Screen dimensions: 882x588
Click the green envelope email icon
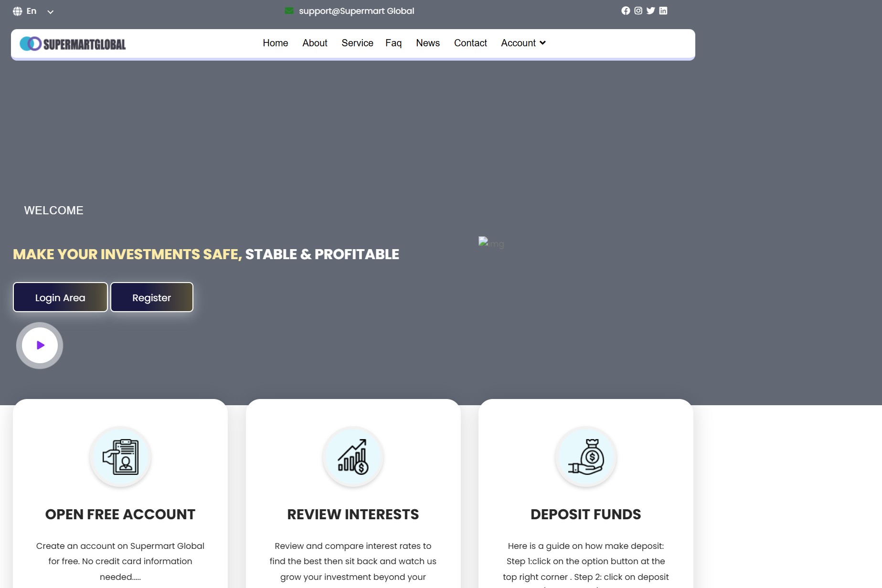point(289,11)
